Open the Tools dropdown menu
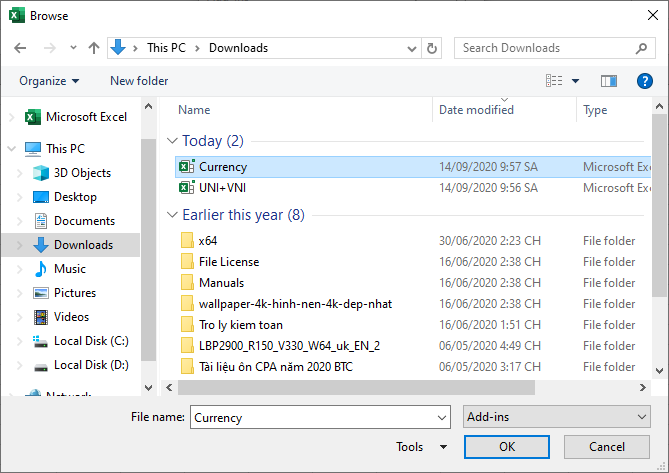This screenshot has width=669, height=473. pyautogui.click(x=422, y=447)
